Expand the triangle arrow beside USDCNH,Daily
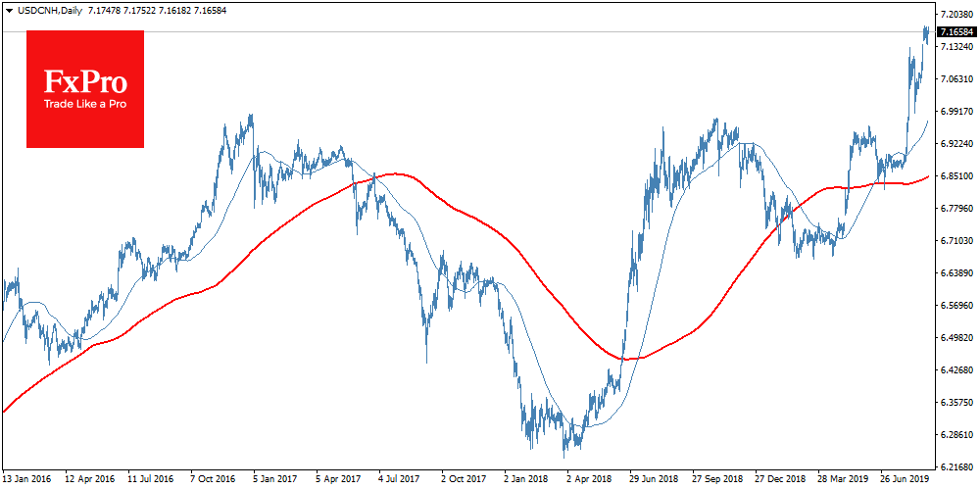This screenshot has height=490, width=980. [9, 8]
